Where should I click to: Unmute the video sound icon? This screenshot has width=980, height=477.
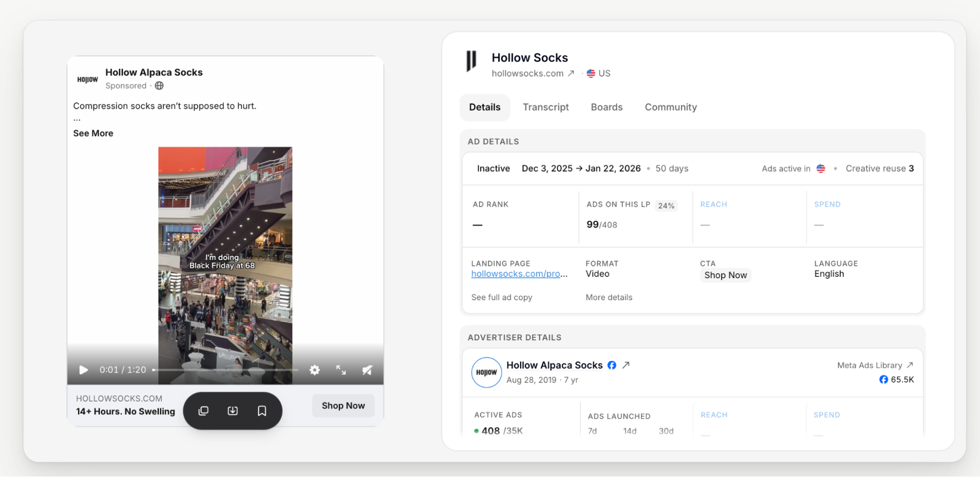pos(367,370)
